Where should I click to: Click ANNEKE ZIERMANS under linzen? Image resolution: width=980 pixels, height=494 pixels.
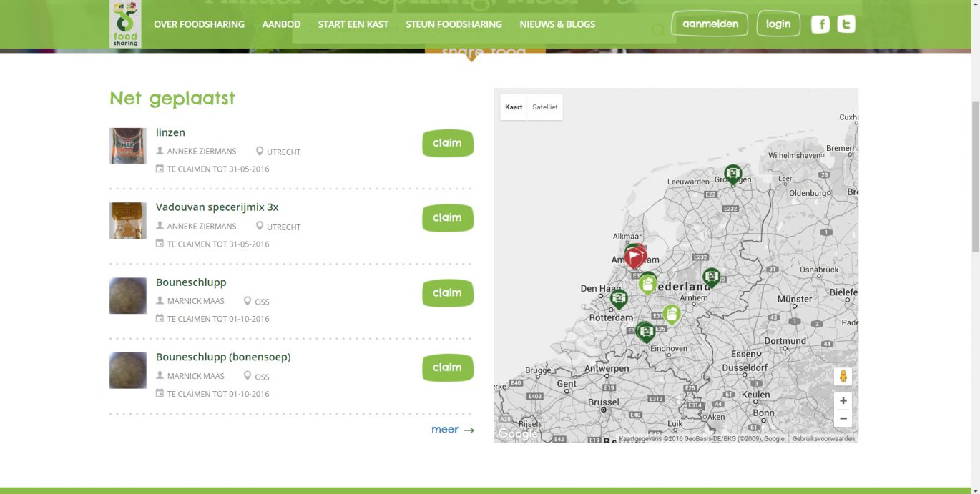[x=202, y=152]
